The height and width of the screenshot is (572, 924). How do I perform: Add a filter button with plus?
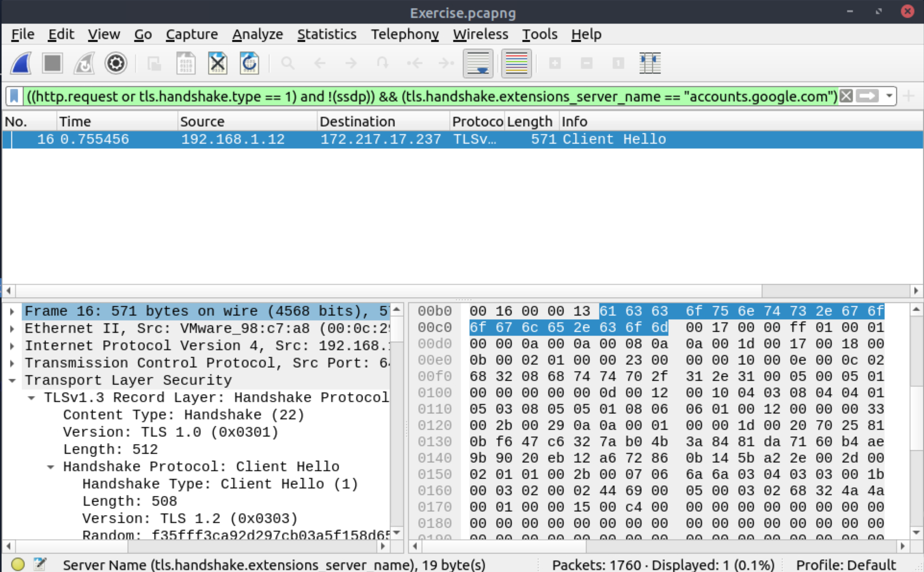(909, 96)
